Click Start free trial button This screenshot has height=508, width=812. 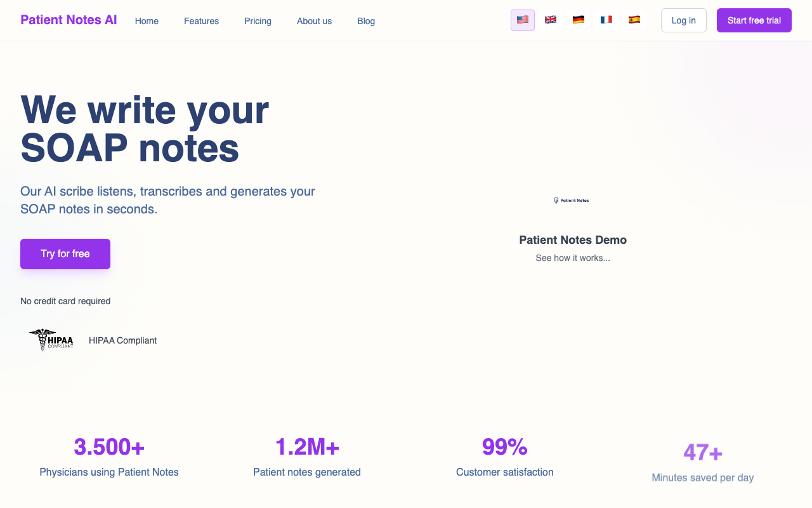click(x=754, y=20)
